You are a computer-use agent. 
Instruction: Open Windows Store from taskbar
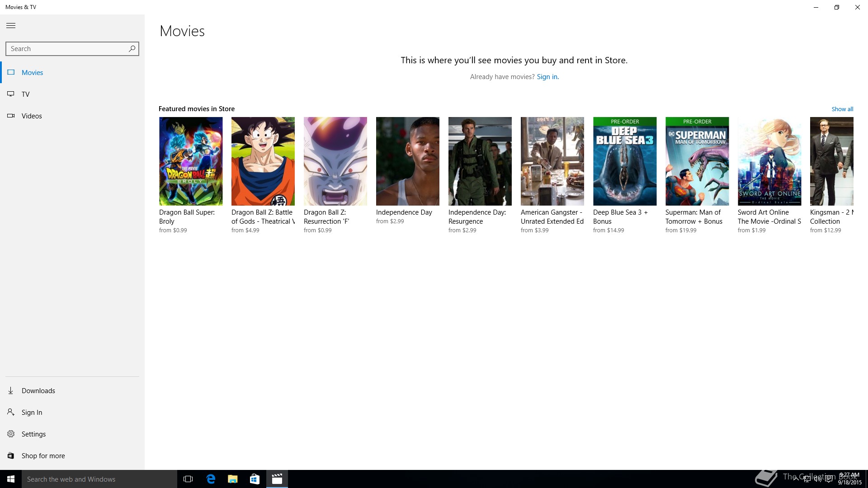[255, 479]
